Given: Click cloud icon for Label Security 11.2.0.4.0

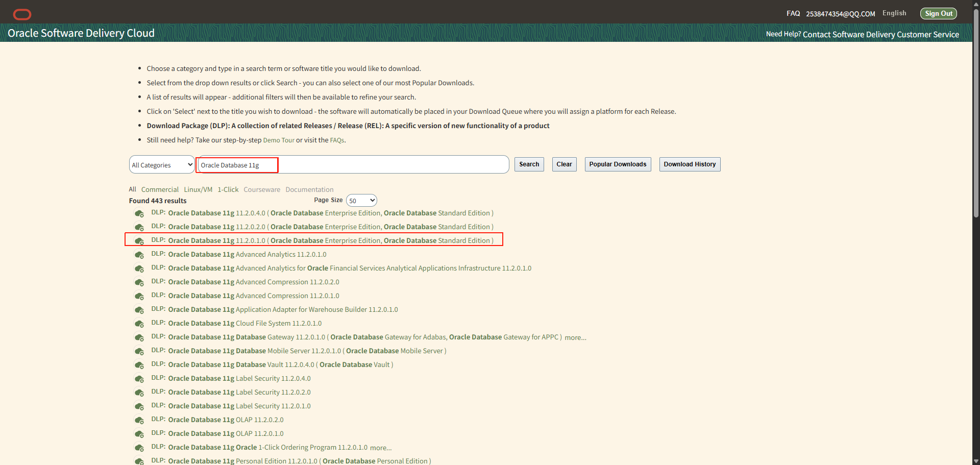Looking at the screenshot, I should tap(139, 379).
